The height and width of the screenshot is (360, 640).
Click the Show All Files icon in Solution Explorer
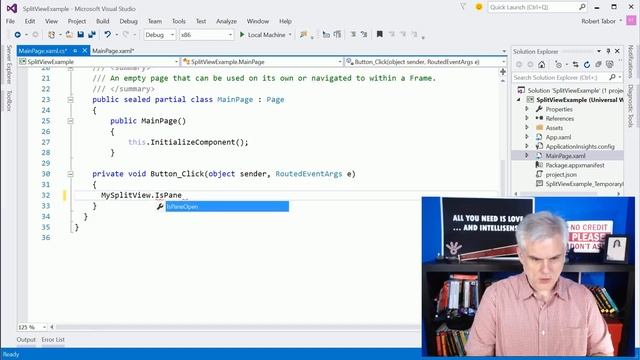coord(610,64)
